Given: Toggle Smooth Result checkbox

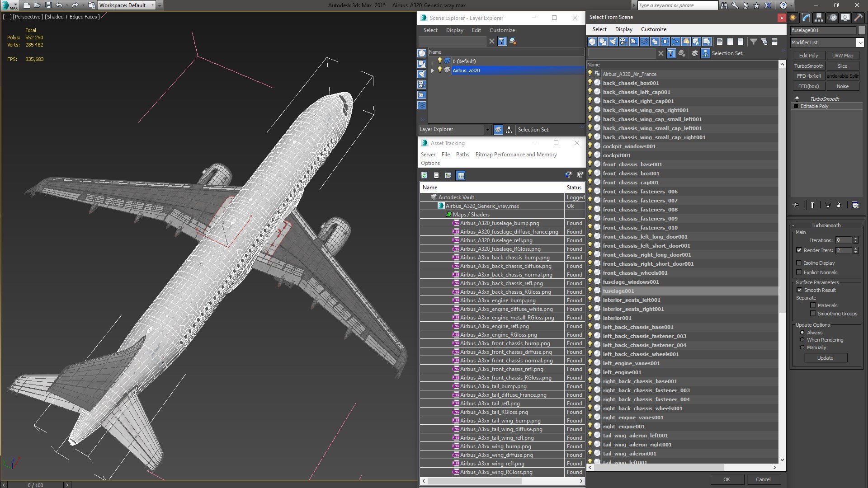Looking at the screenshot, I should [x=799, y=290].
